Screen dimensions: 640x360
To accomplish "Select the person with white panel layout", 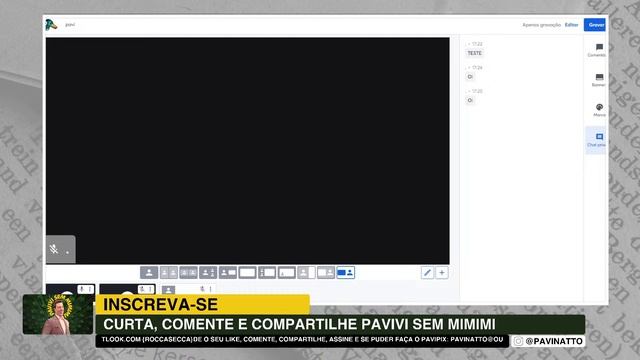I will pos(306,273).
